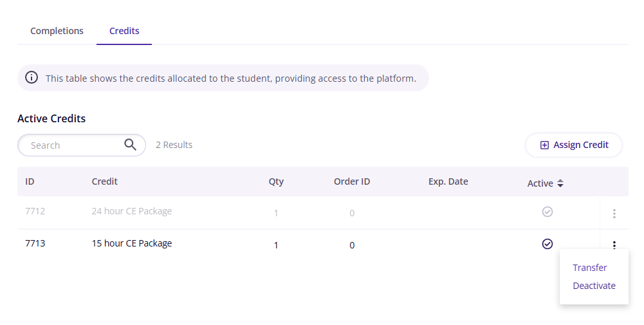Choose Deactivate from the row menu
This screenshot has width=644, height=325.
594,286
